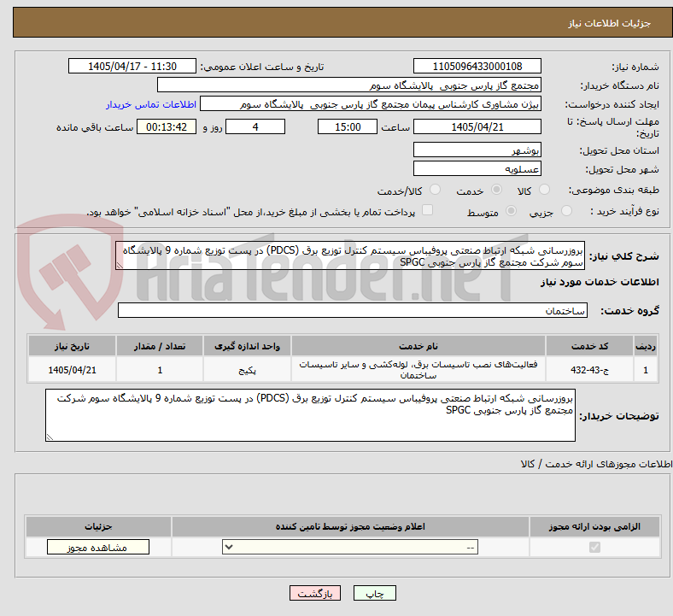The image size is (673, 616).
Task: Click the تعداد / مقدار column header
Action: tap(160, 346)
